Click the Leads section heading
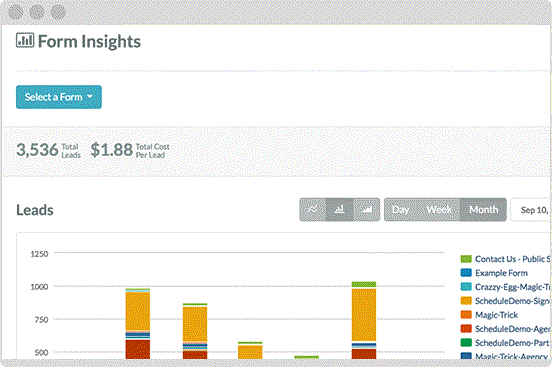 click(x=35, y=210)
